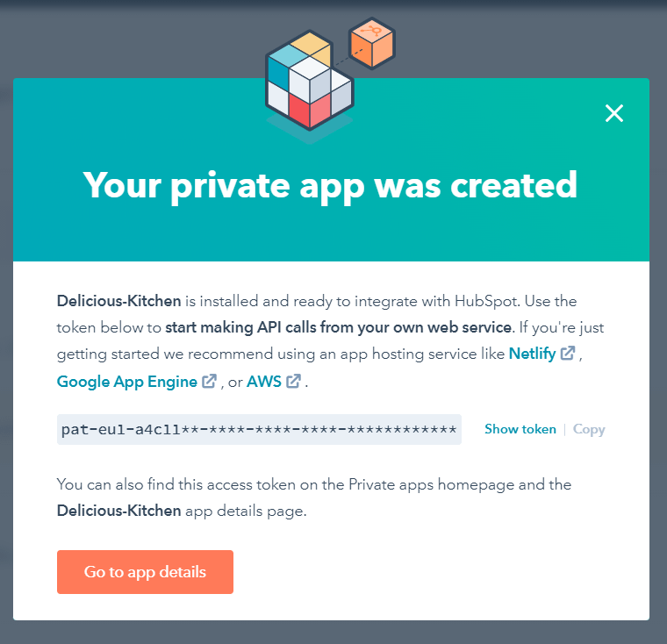Click the Delicious-Kitchen name above the orange button
The image size is (667, 644).
click(118, 511)
